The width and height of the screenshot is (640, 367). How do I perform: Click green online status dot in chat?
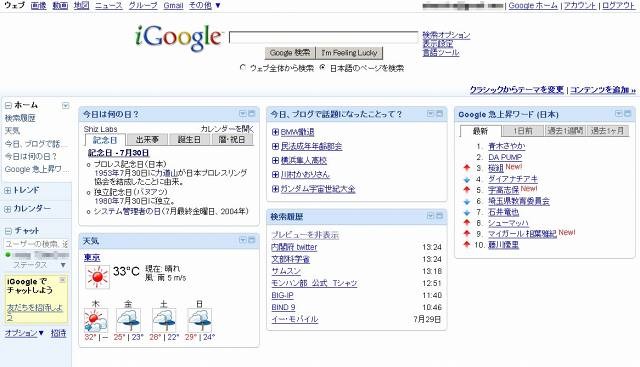coord(8,255)
